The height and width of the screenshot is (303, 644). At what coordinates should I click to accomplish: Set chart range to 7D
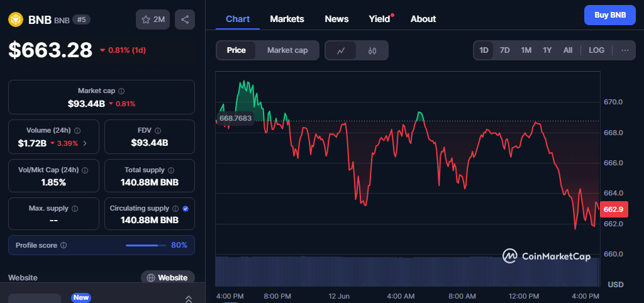tap(504, 50)
